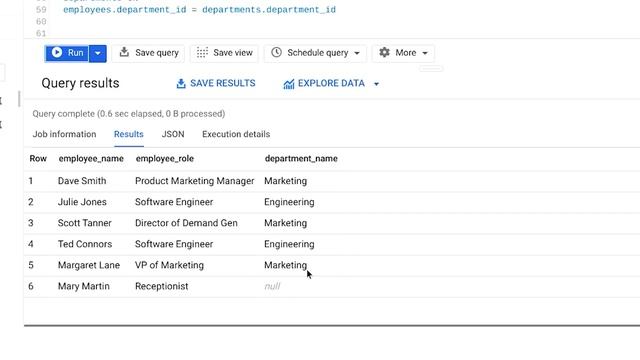Click SAVE RESULTS link

(216, 83)
